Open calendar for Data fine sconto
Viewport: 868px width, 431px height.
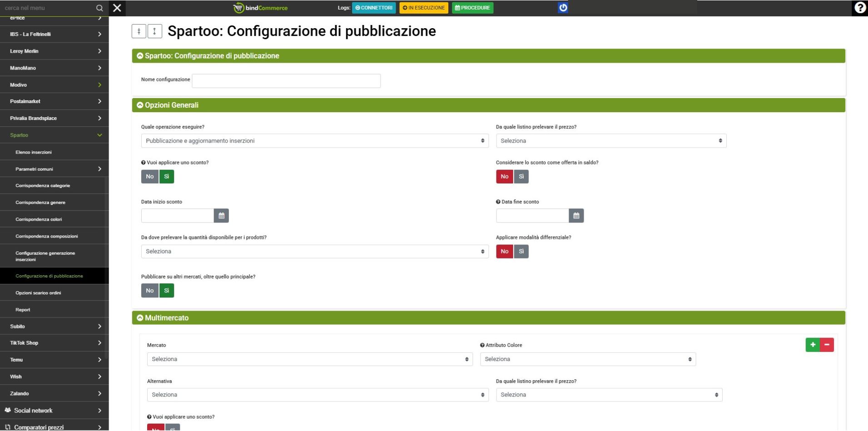(576, 216)
